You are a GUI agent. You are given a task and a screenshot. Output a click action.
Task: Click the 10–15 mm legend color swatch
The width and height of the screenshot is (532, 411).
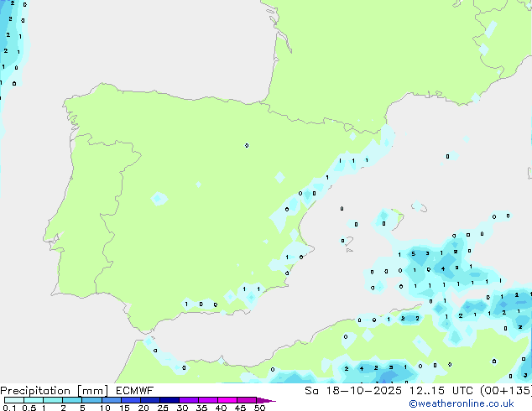tap(112, 400)
